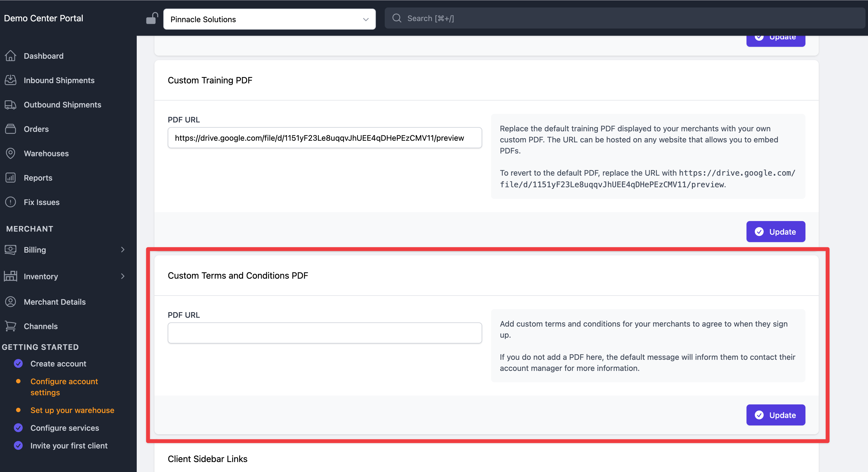Click the Merchant Details user icon

pyautogui.click(x=11, y=301)
